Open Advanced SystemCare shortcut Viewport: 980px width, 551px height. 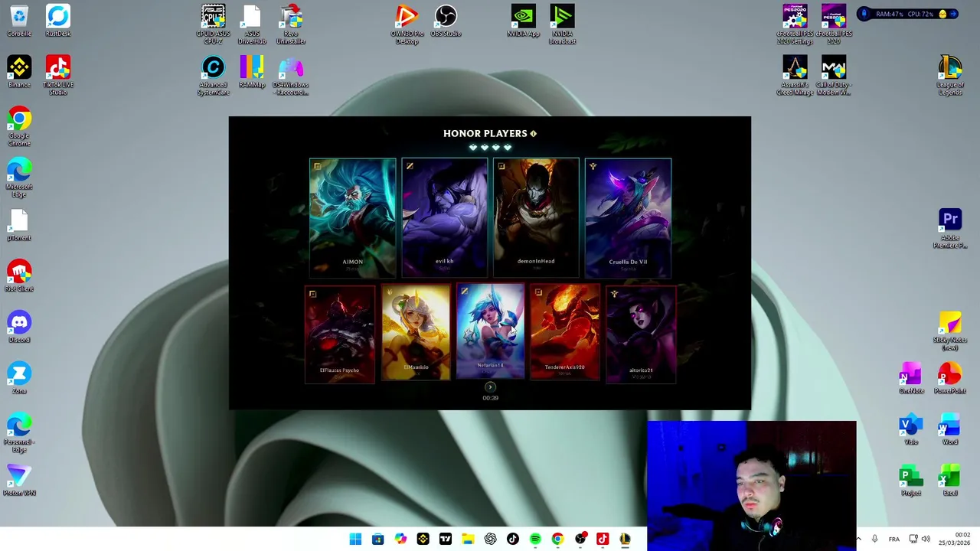coord(213,76)
